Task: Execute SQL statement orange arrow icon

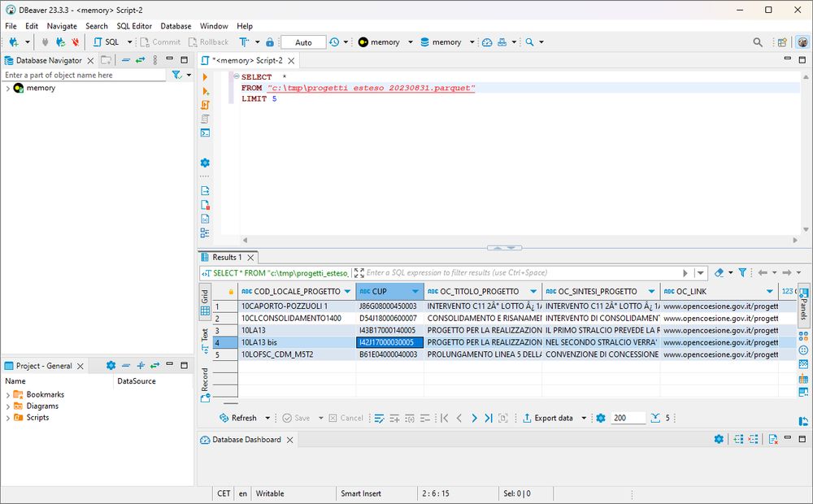Action: pyautogui.click(x=205, y=77)
